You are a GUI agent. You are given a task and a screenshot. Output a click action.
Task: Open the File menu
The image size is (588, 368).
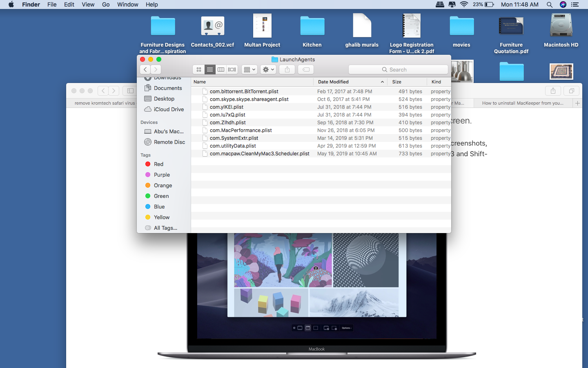[x=52, y=4]
